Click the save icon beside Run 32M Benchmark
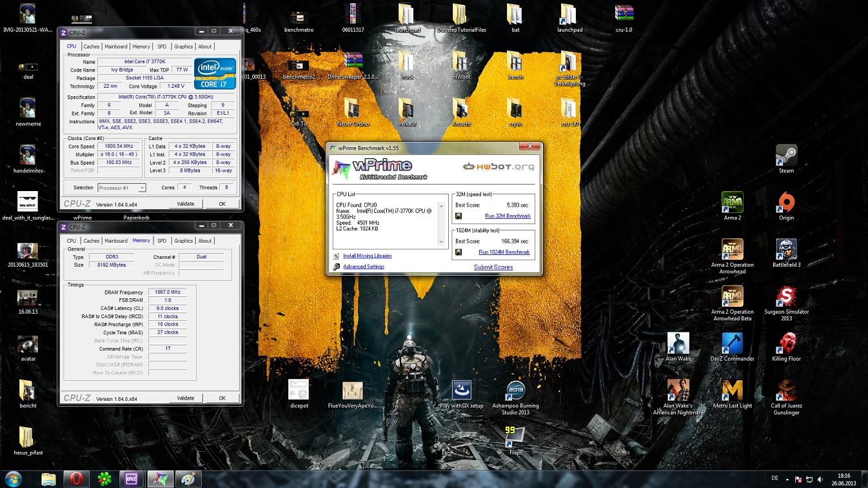 tap(459, 216)
